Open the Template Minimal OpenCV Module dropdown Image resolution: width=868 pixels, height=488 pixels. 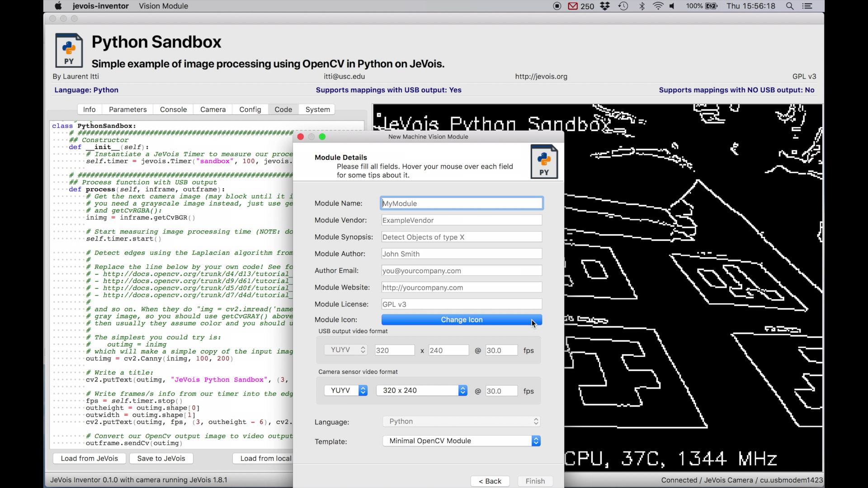coord(462,441)
